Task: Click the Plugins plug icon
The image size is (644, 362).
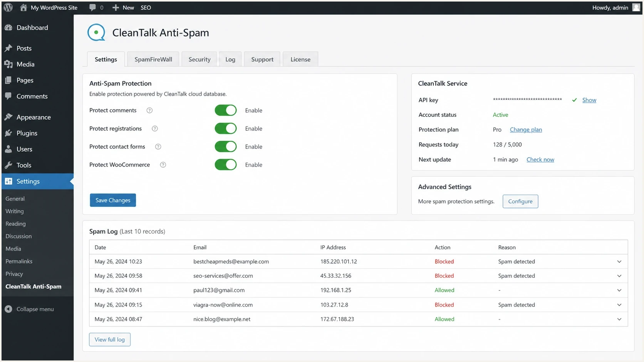Action: (x=8, y=133)
